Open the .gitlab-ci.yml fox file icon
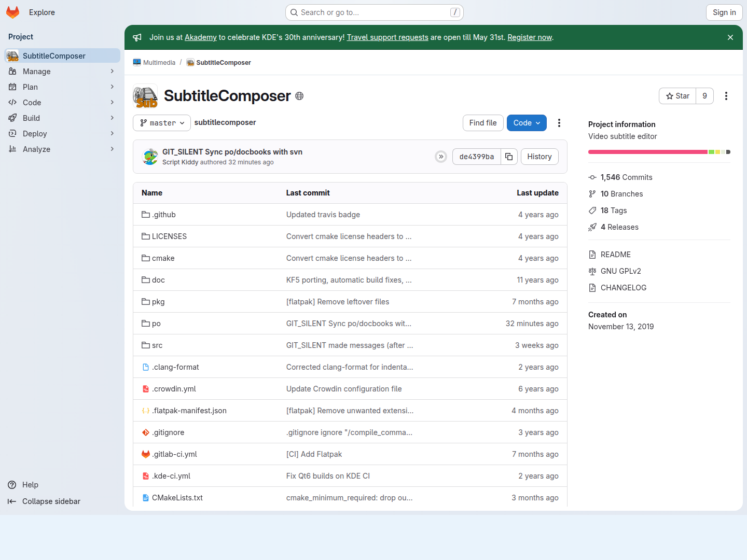This screenshot has height=560, width=747. (x=146, y=454)
